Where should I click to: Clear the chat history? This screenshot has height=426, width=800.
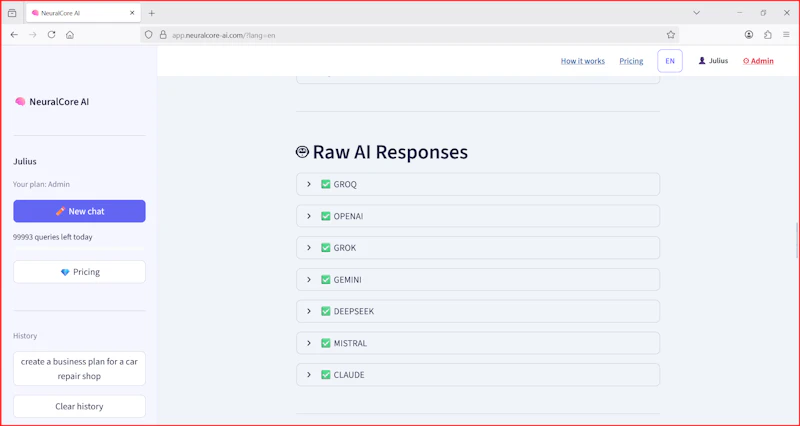point(79,406)
